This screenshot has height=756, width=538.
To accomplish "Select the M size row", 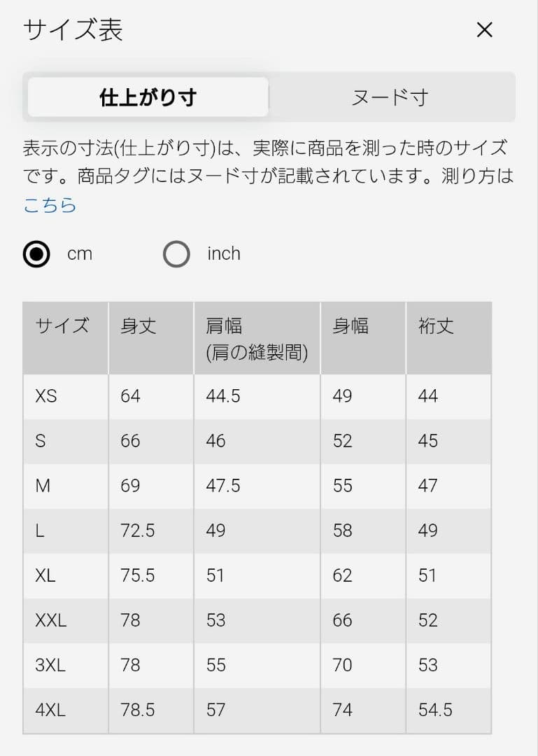I will [x=257, y=486].
